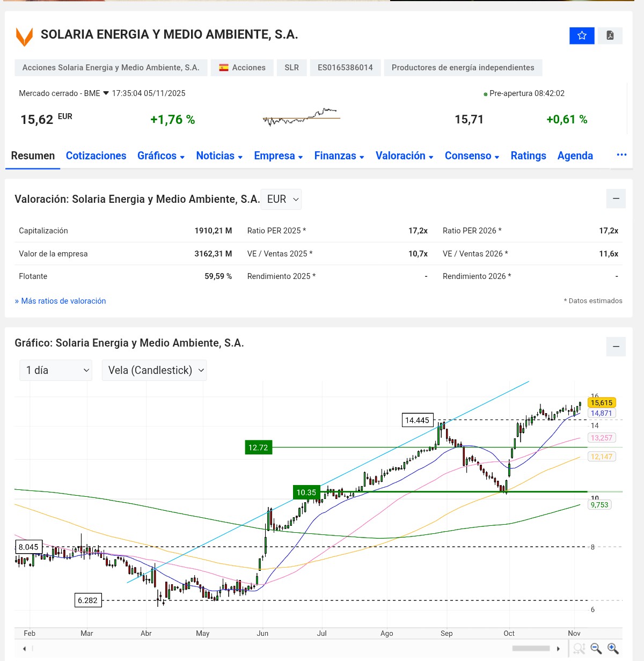Open the Vela (Candlestick) chart type dropdown
Viewport: 644px width, 661px height.
point(155,370)
